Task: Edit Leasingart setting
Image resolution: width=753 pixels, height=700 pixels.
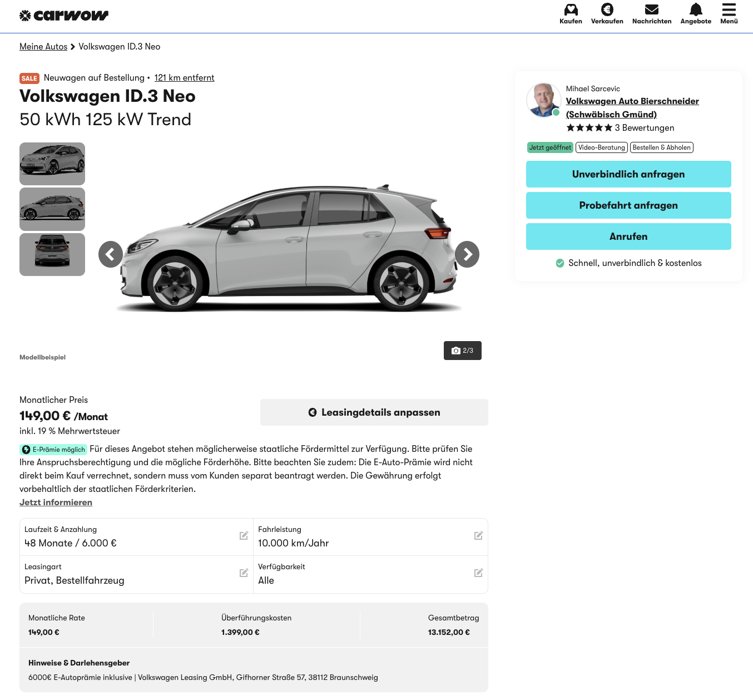Action: (x=244, y=573)
